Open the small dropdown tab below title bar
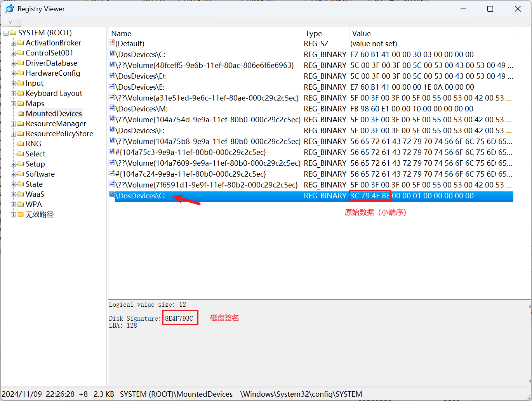The image size is (532, 401). coord(10,22)
